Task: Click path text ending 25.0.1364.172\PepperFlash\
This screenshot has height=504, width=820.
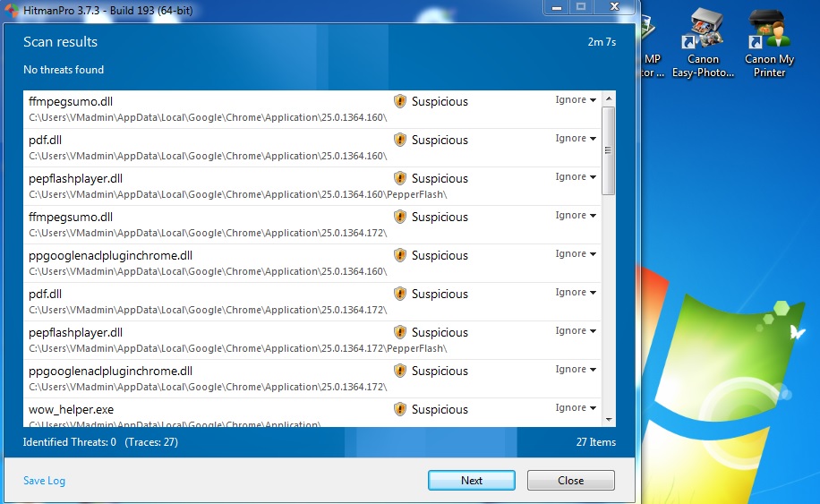Action: click(x=238, y=348)
